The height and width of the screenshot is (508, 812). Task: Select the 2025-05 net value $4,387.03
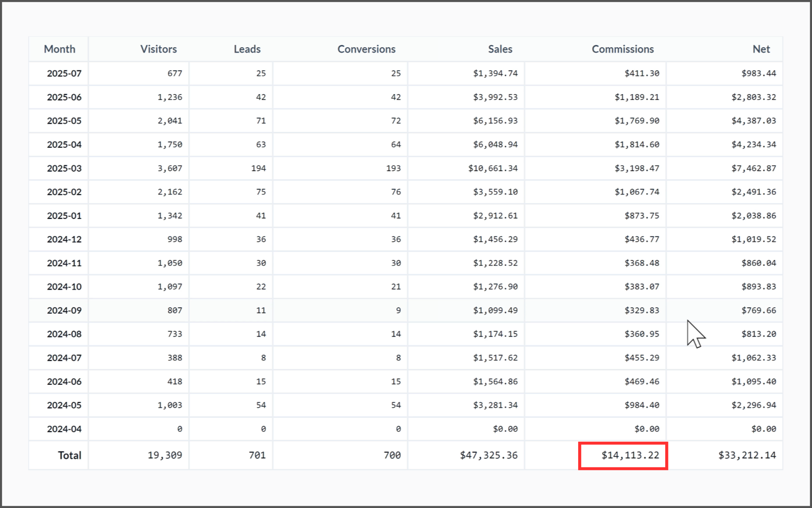[x=754, y=121]
